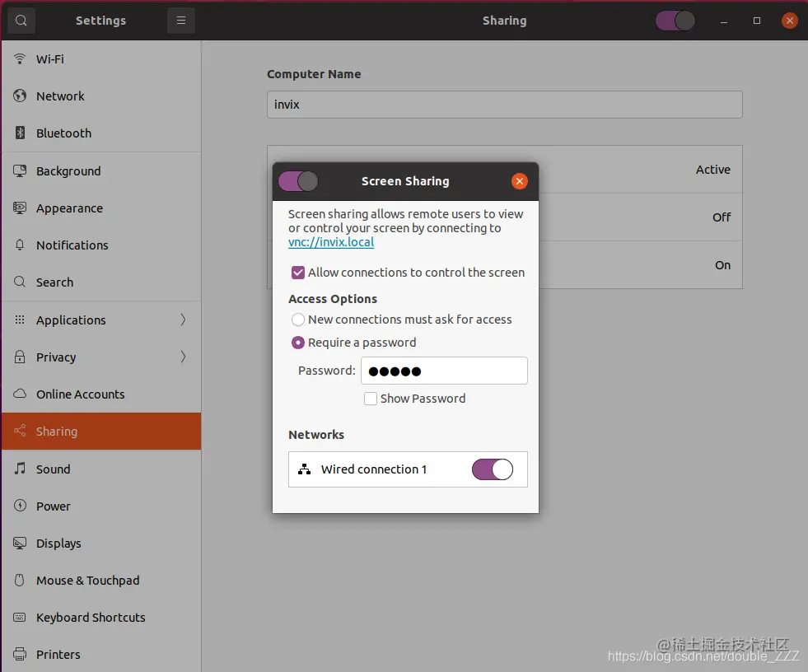808x672 pixels.
Task: Enable the Show Password checkbox
Action: tap(371, 399)
